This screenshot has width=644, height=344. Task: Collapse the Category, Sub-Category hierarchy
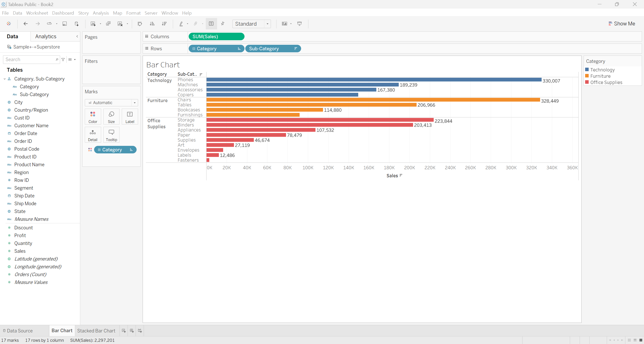tap(5, 79)
